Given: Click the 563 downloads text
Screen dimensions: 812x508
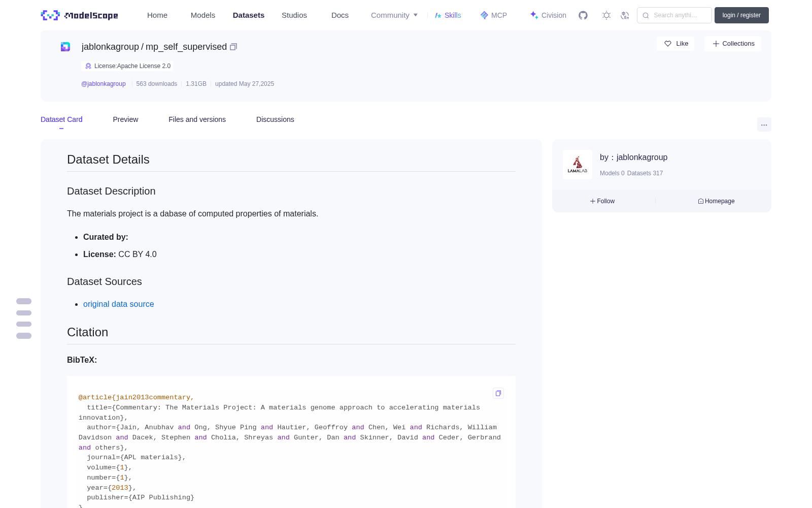Looking at the screenshot, I should pos(156,84).
